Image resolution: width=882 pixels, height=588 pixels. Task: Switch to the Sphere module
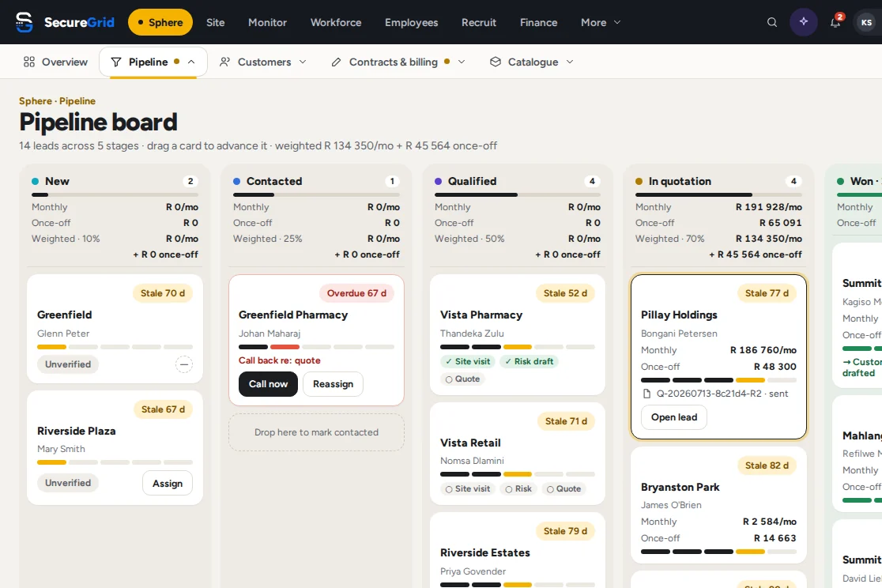pyautogui.click(x=160, y=22)
